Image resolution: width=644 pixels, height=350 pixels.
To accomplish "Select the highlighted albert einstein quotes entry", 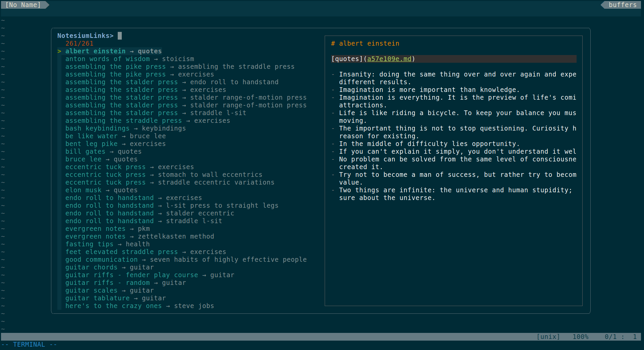I will click(114, 51).
